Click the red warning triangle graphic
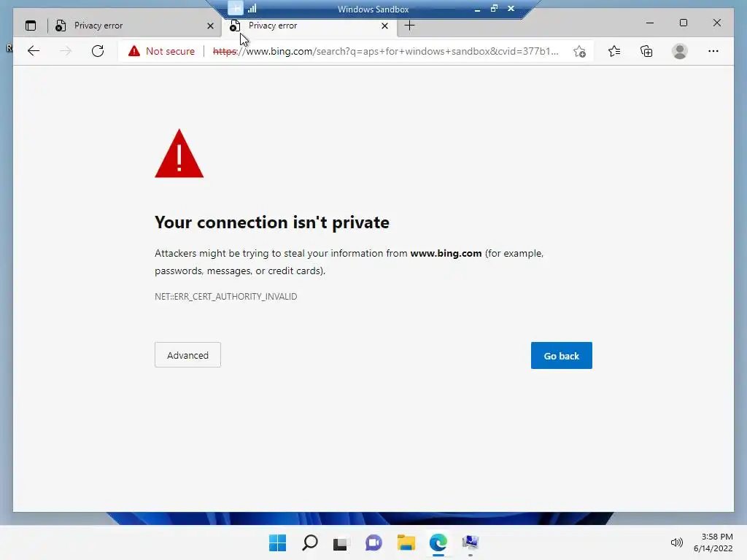Viewport: 747px width, 560px height. click(x=179, y=154)
